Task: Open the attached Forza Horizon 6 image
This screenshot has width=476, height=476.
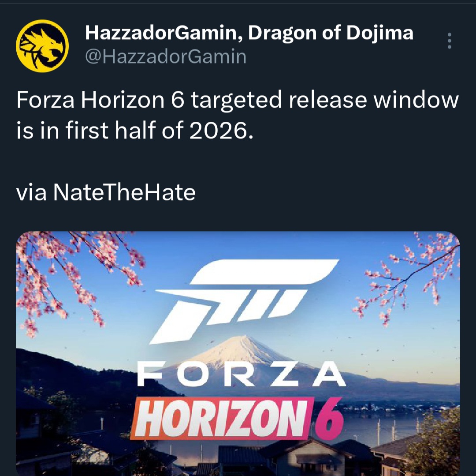Action: (238, 354)
